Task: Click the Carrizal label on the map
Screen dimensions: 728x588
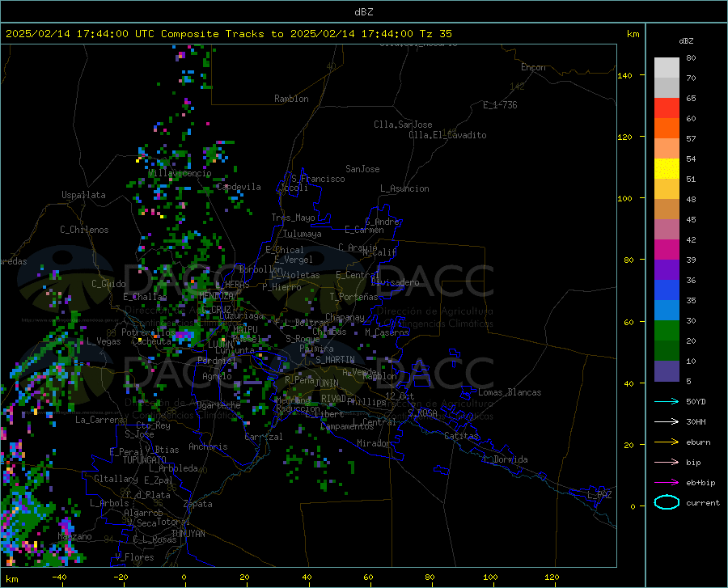Action: coord(264,437)
